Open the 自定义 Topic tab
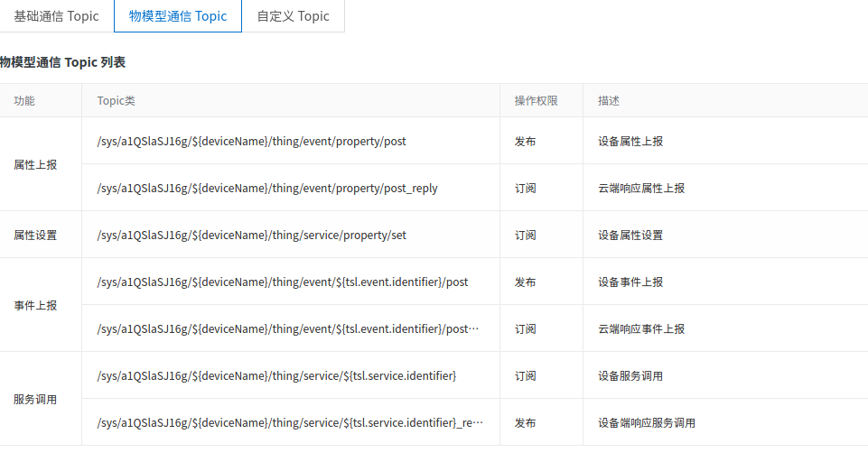 pos(293,16)
